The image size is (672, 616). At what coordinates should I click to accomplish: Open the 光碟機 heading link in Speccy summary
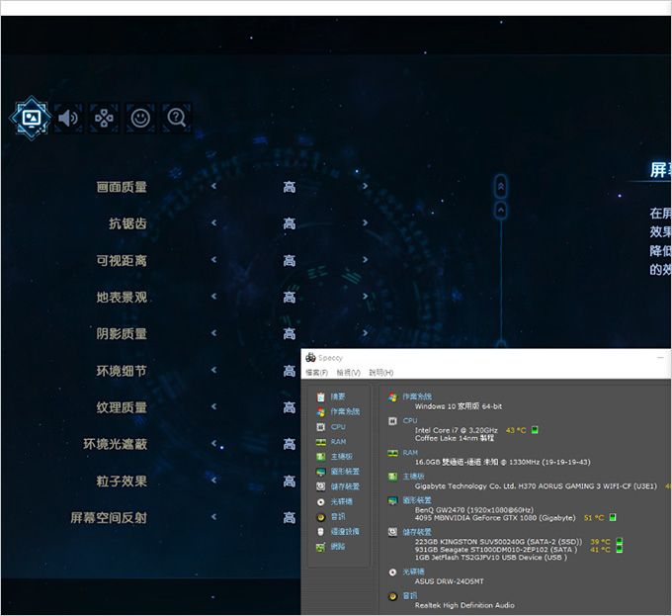pyautogui.click(x=413, y=572)
